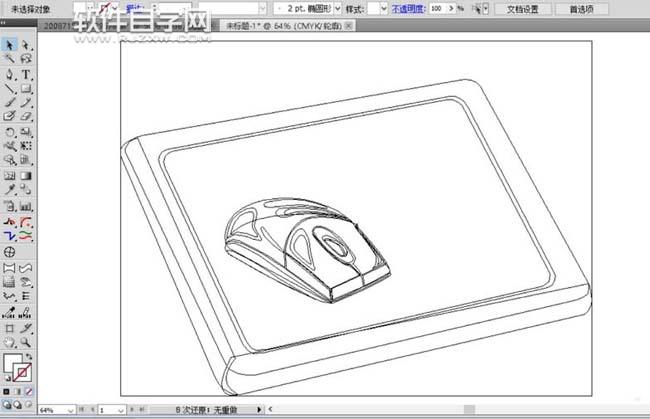Expand the opacity value arrow
The width and height of the screenshot is (650, 419).
(x=451, y=8)
